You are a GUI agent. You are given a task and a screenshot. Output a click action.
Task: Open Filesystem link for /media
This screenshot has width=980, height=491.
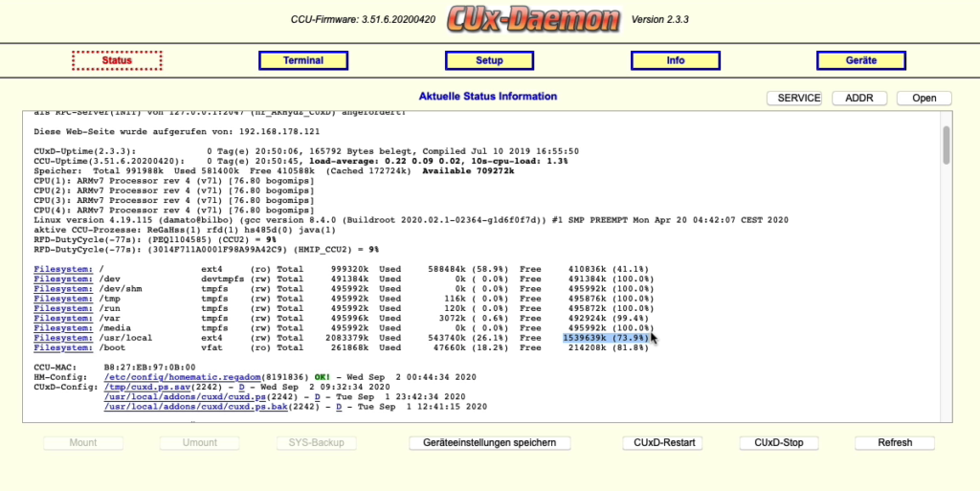click(x=63, y=328)
